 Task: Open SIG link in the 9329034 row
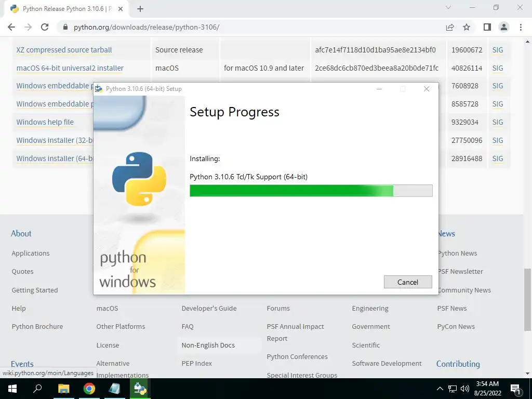click(x=497, y=122)
